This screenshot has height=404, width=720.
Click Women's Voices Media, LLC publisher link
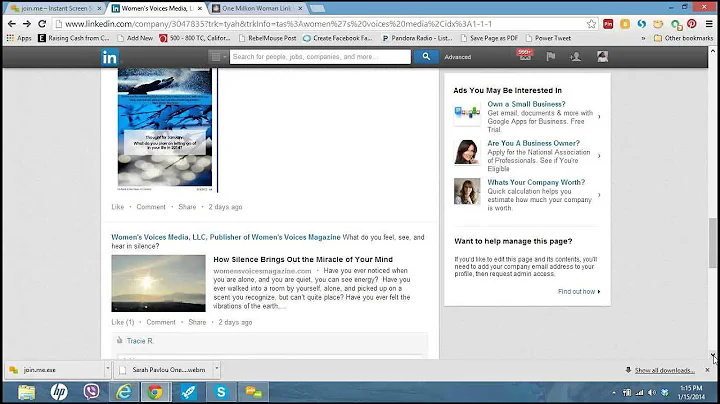coord(226,237)
